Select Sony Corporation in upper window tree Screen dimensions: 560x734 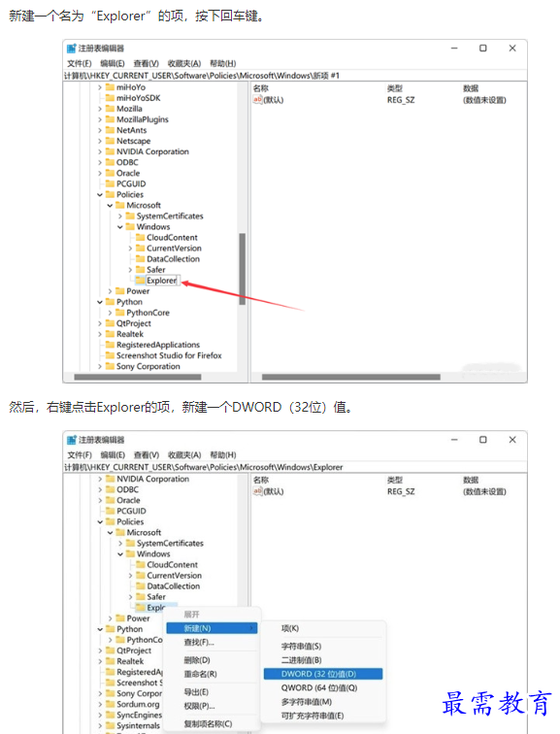[x=148, y=367]
